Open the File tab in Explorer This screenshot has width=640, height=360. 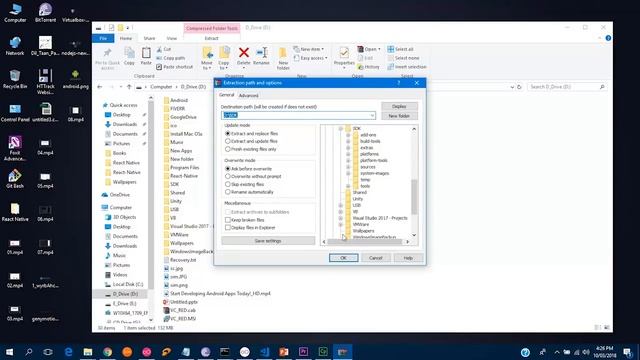[103, 38]
